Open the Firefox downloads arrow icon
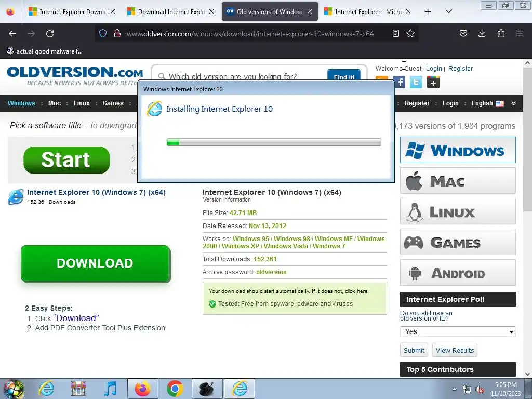 (482, 34)
